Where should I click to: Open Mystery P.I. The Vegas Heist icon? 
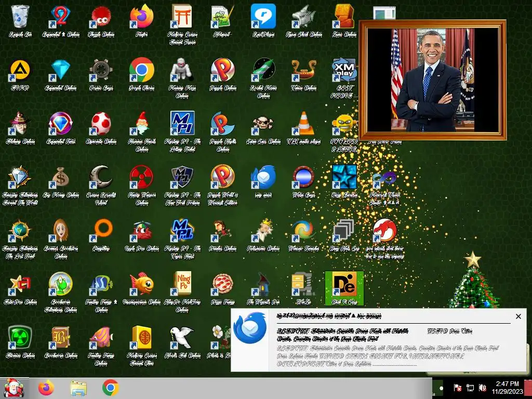[182, 230]
